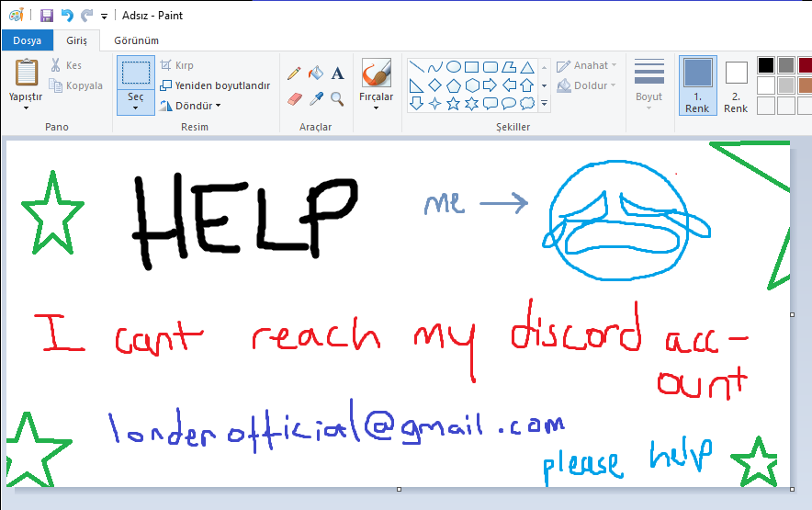Screen dimensions: 812x510
Task: Open Yeniden boyutlandır resize dialog
Action: click(215, 85)
